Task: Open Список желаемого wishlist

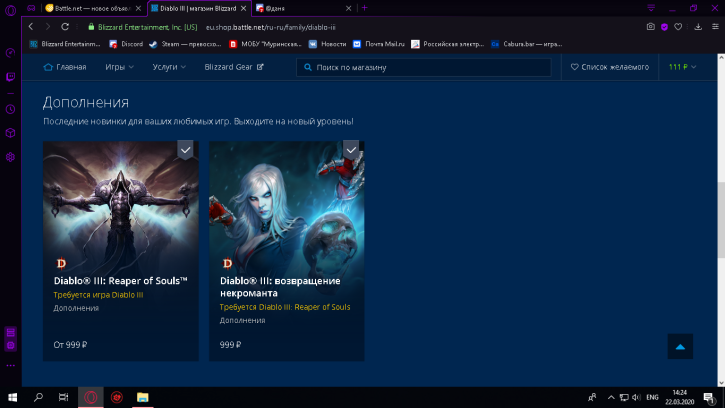Action: 607,67
